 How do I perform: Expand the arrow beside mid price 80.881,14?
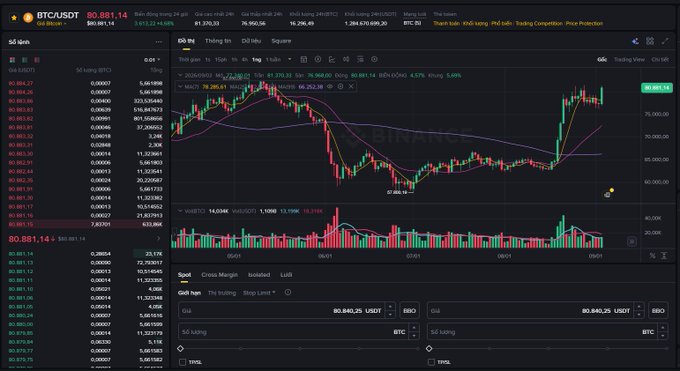point(158,239)
